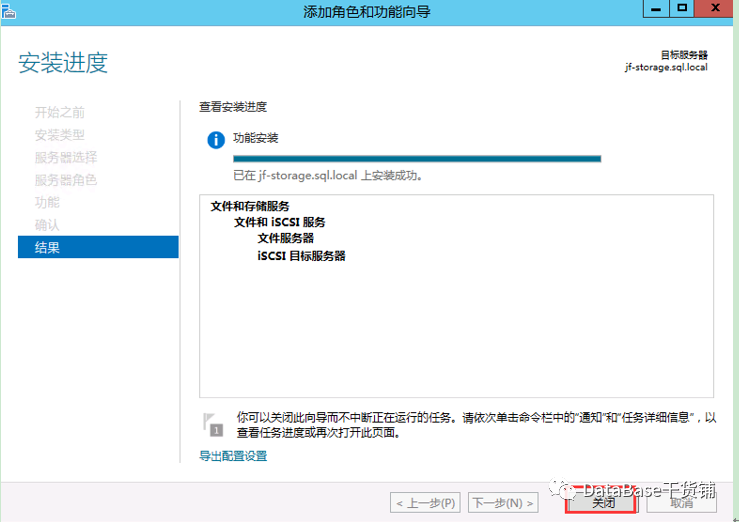This screenshot has height=522, width=739.
Task: Click the 文件服务器 entry
Action: [286, 238]
